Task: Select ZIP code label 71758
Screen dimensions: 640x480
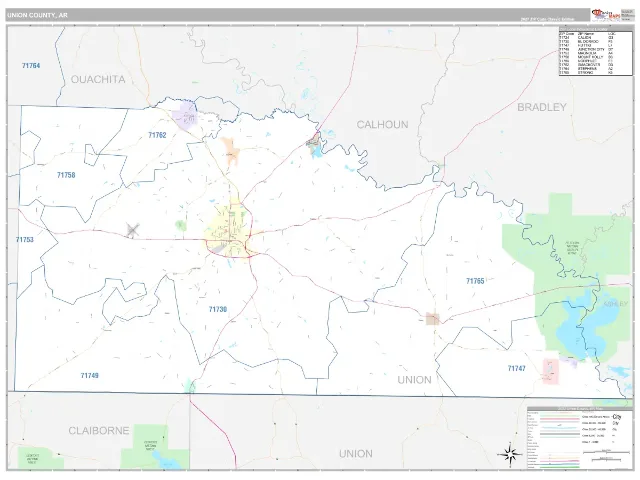Action: (x=66, y=175)
